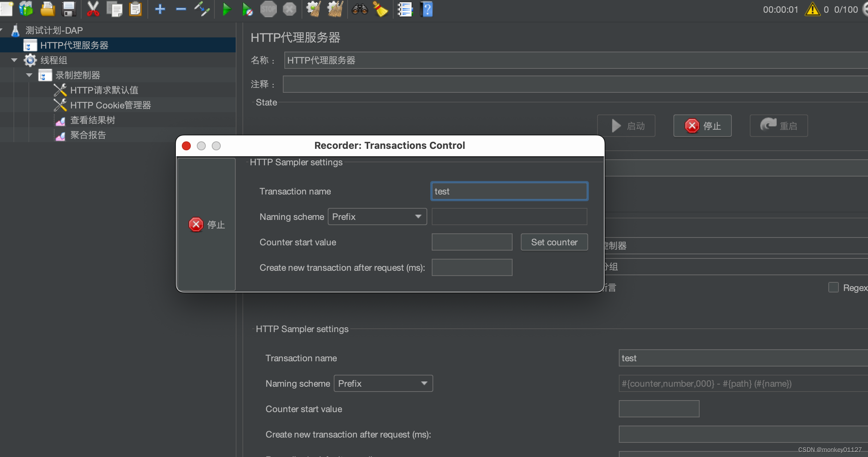This screenshot has height=457, width=868.
Task: Copy the selected element via toolbar
Action: point(114,9)
